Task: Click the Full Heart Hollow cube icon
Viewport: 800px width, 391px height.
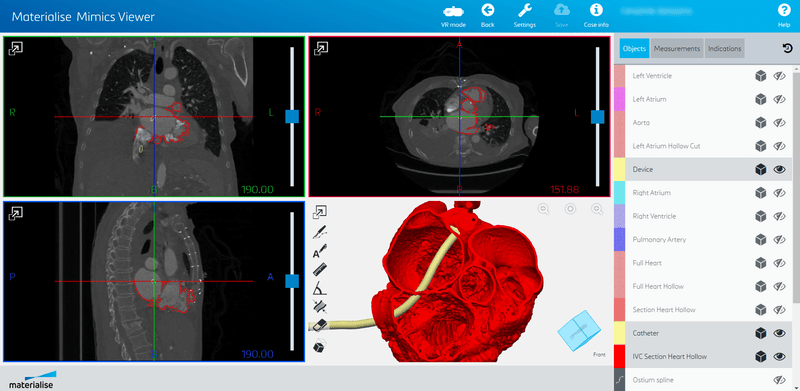Action: 761,286
